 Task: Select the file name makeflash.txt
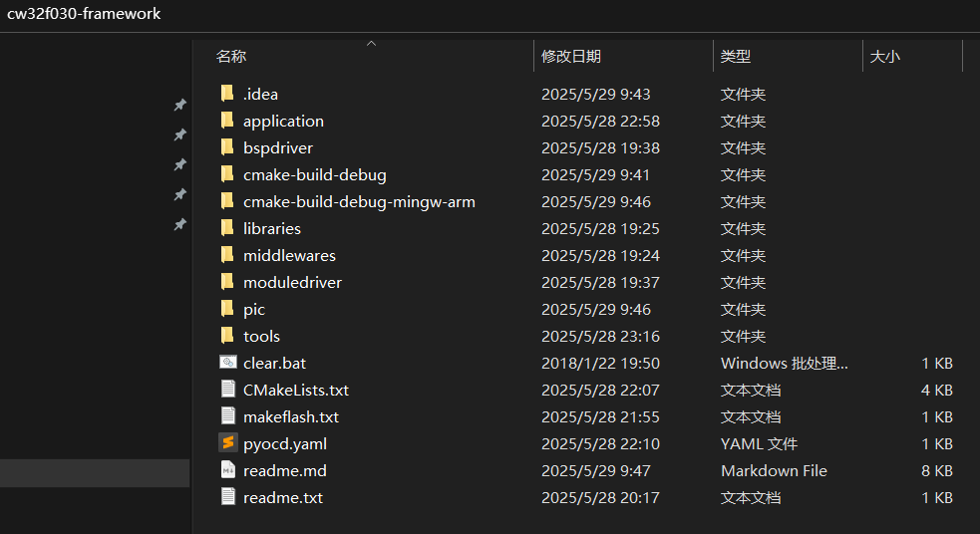tap(291, 416)
